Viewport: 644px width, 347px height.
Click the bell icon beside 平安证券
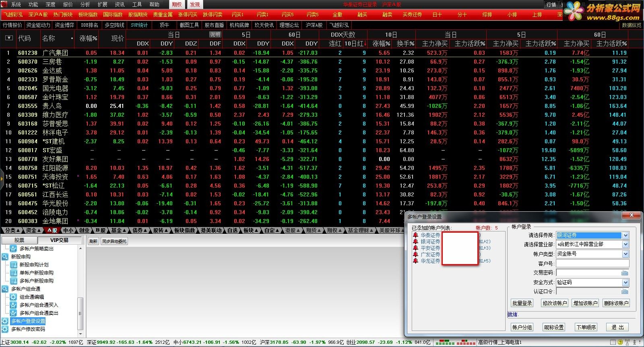tap(415, 248)
